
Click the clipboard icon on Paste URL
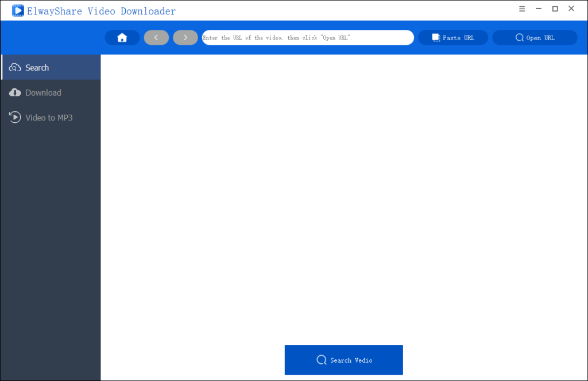tap(436, 38)
